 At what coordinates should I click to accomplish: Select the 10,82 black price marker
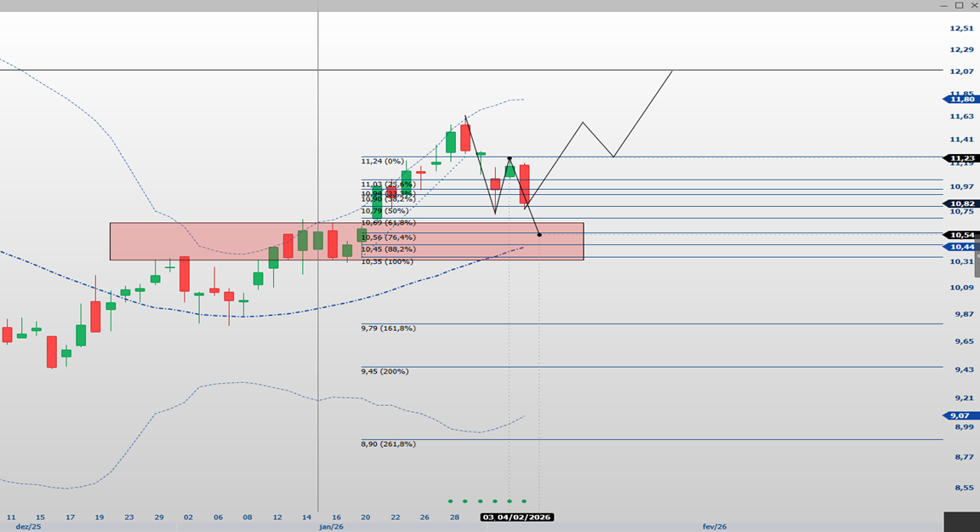961,204
